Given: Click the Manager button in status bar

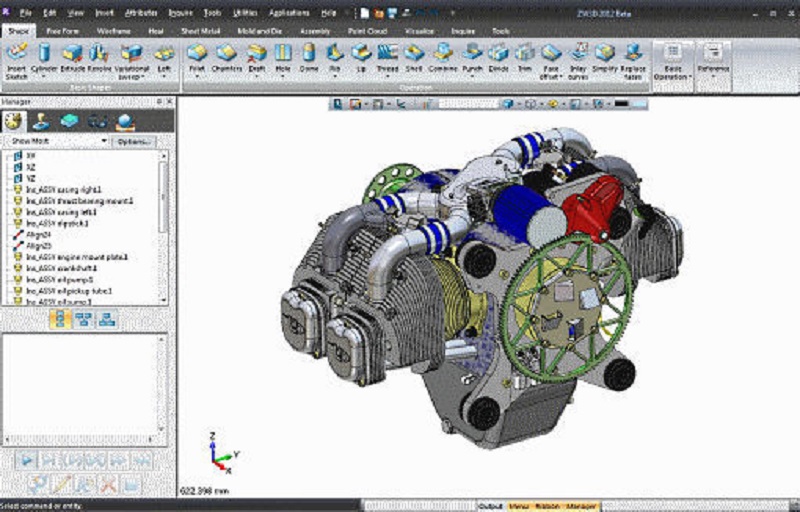Looking at the screenshot, I should pyautogui.click(x=581, y=506).
